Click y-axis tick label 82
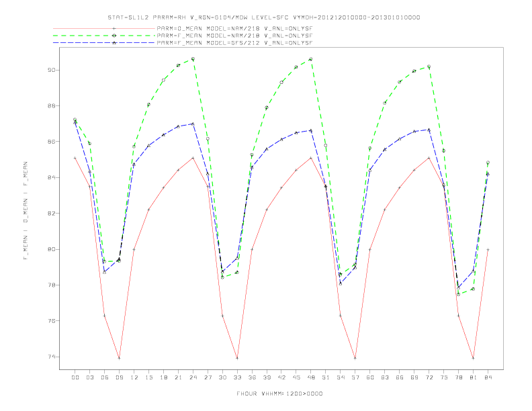 (x=52, y=214)
